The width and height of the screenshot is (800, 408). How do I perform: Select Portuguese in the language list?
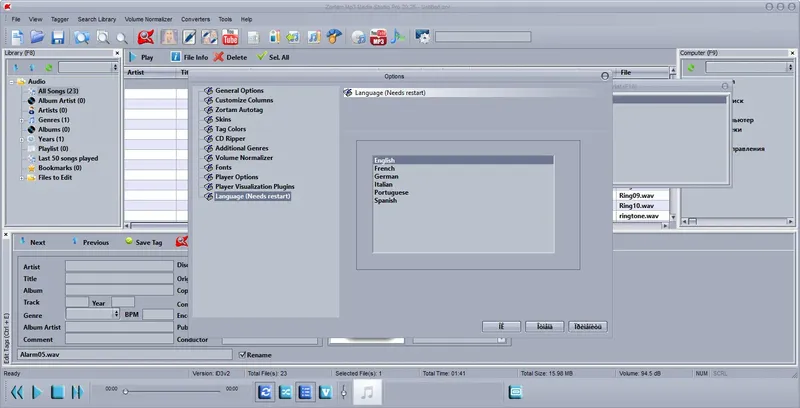(391, 193)
